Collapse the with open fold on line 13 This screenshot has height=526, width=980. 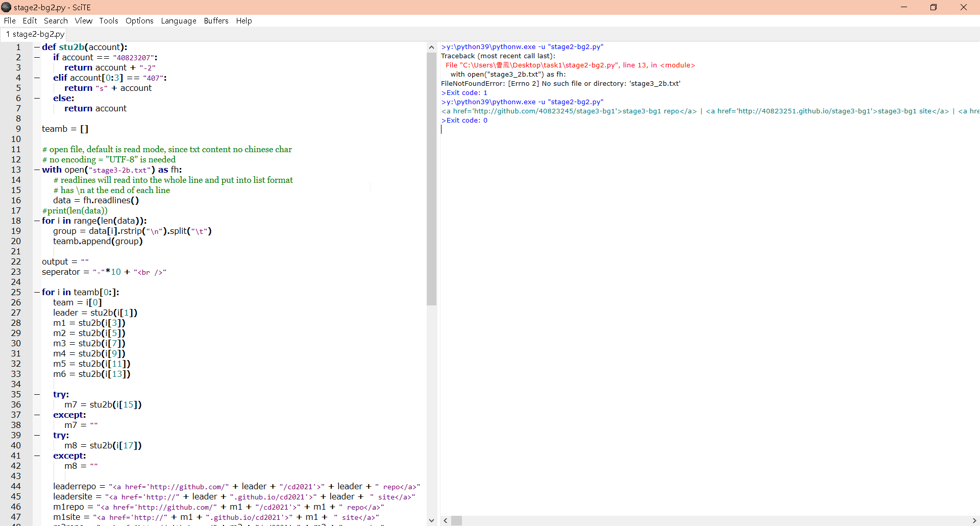click(x=37, y=170)
